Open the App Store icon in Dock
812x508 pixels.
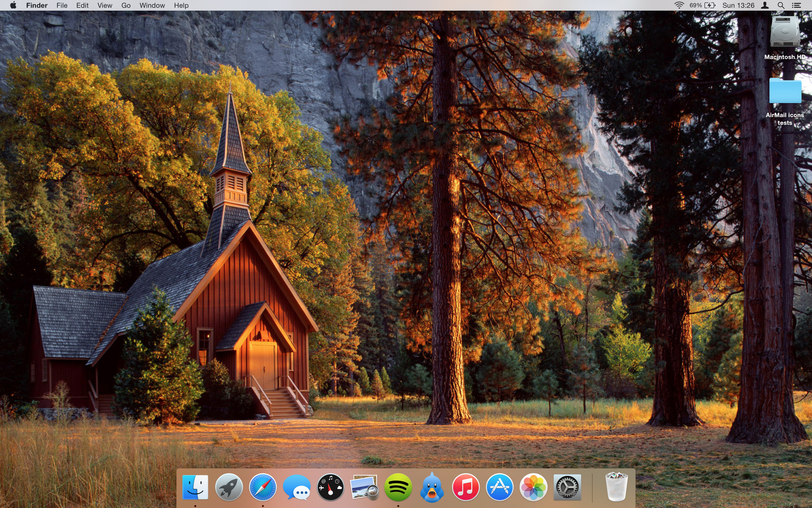pos(500,487)
